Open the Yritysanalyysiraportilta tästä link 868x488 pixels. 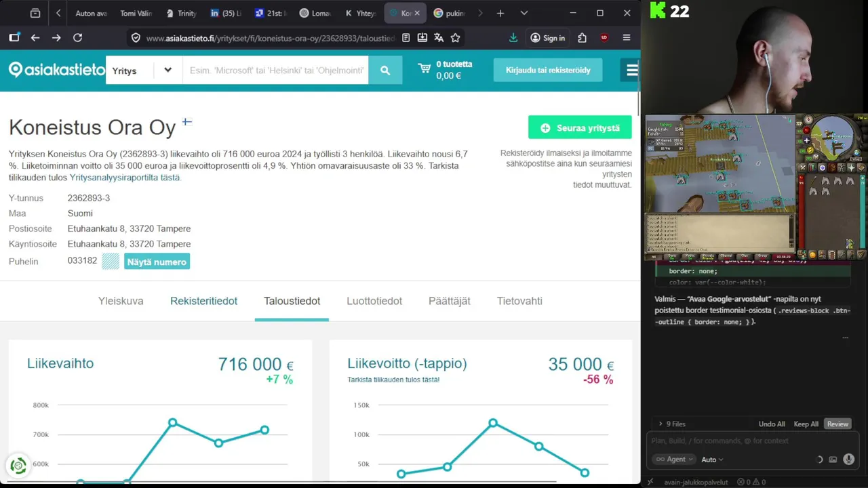pyautogui.click(x=125, y=178)
